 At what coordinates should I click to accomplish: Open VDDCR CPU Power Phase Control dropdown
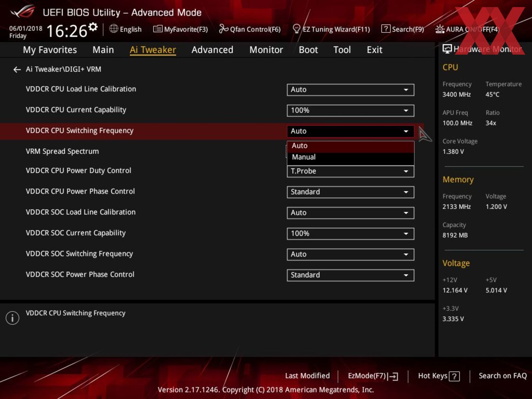click(350, 192)
